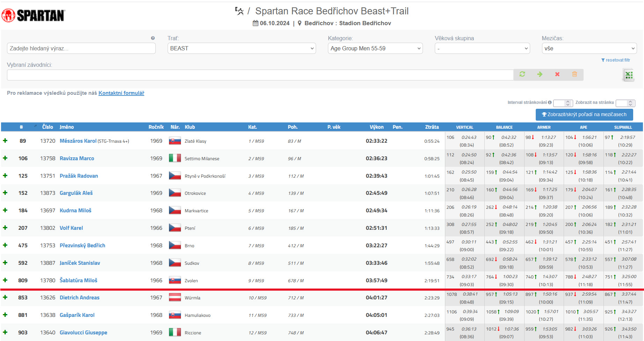Open the Kontaktní formulář link
644x341 pixels.
(121, 93)
